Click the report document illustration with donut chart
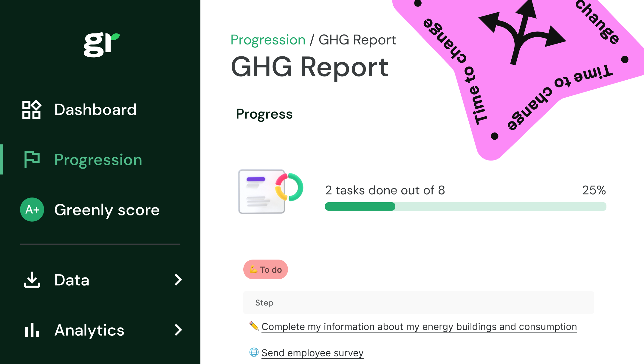The width and height of the screenshot is (644, 364). [270, 192]
